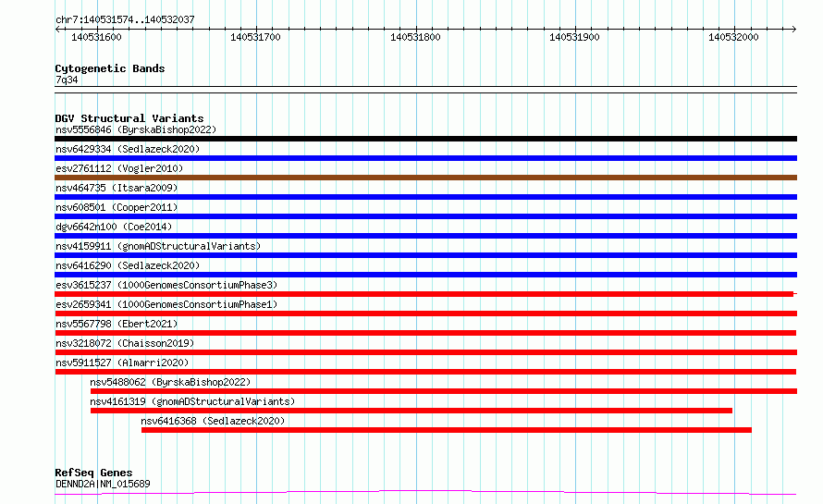Screen dimensions: 823x504
Task: Open the nsv3218072 (Chaisson2019) label
Action: pyautogui.click(x=125, y=343)
